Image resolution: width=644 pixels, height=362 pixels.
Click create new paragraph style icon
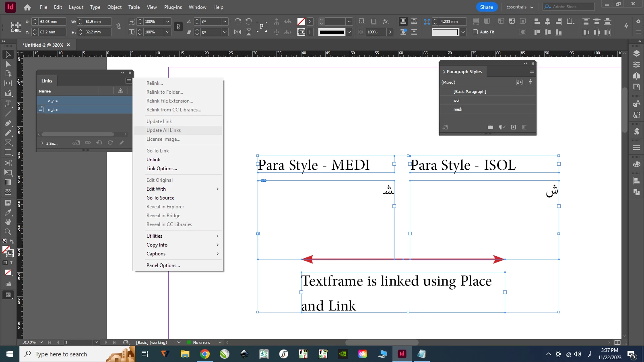click(513, 127)
